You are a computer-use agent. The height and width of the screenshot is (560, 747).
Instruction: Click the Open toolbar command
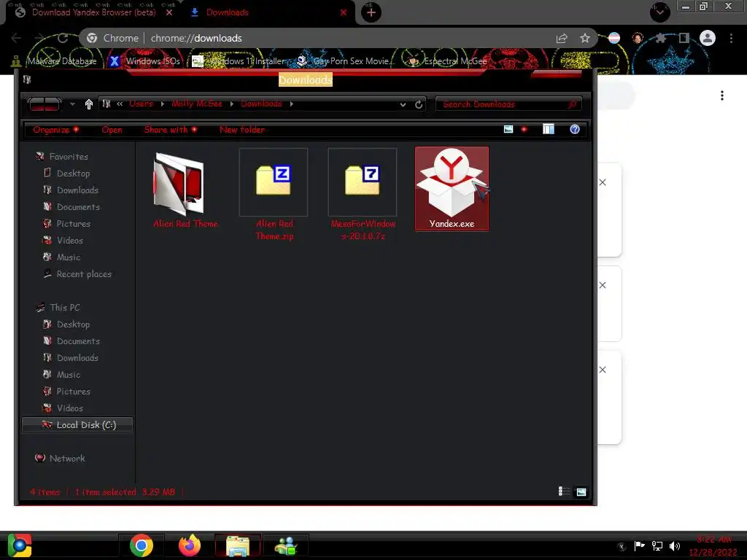tap(112, 130)
